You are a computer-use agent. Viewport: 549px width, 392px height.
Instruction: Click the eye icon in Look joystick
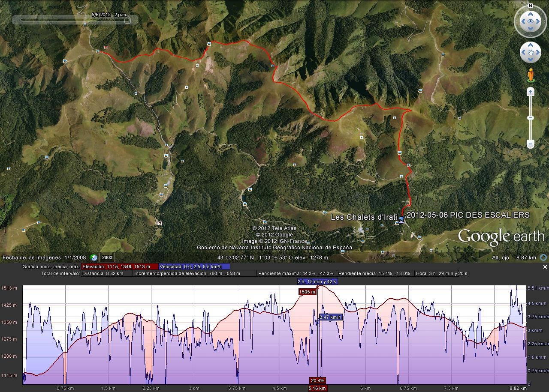point(531,21)
